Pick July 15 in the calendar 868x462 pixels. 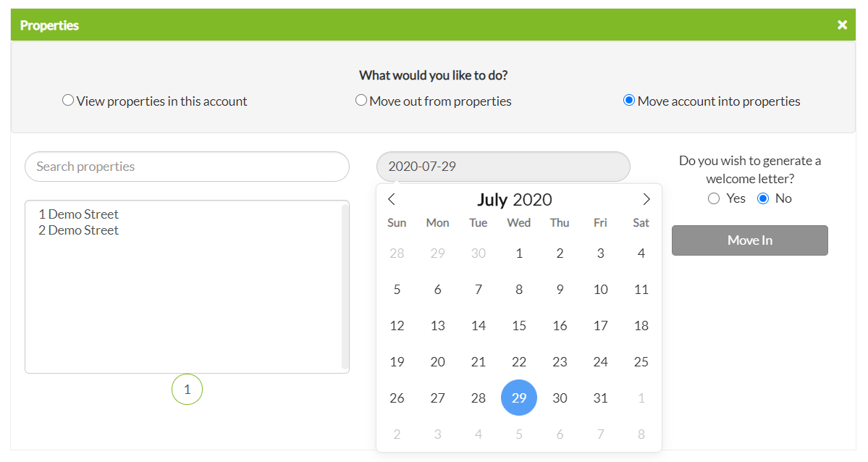click(x=519, y=326)
